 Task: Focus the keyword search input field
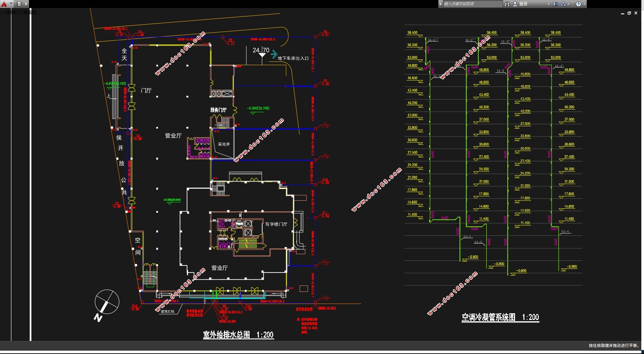pos(472,4)
